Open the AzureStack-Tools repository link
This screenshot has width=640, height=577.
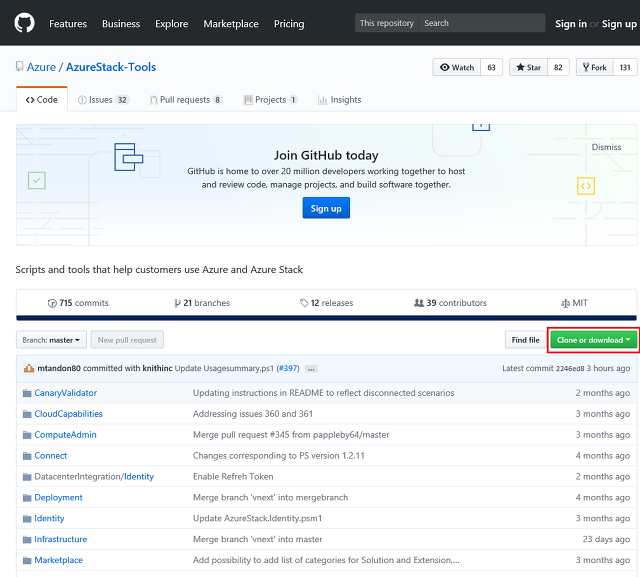click(x=111, y=67)
